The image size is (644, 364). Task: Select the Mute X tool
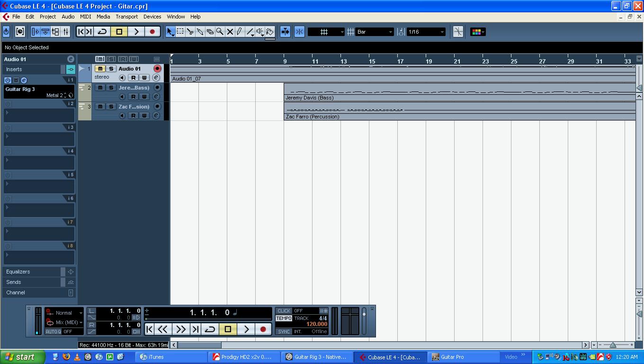point(230,32)
